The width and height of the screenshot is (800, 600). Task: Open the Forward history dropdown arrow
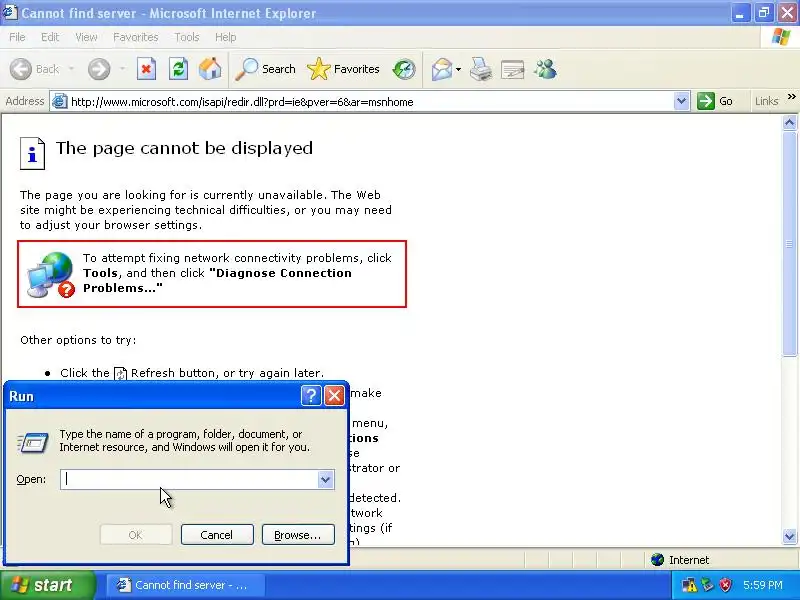click(x=122, y=69)
